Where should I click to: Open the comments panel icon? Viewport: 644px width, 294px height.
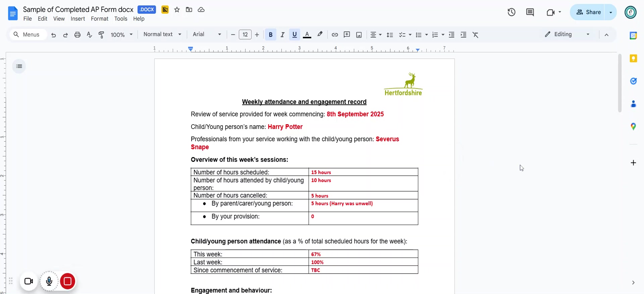[x=530, y=12]
